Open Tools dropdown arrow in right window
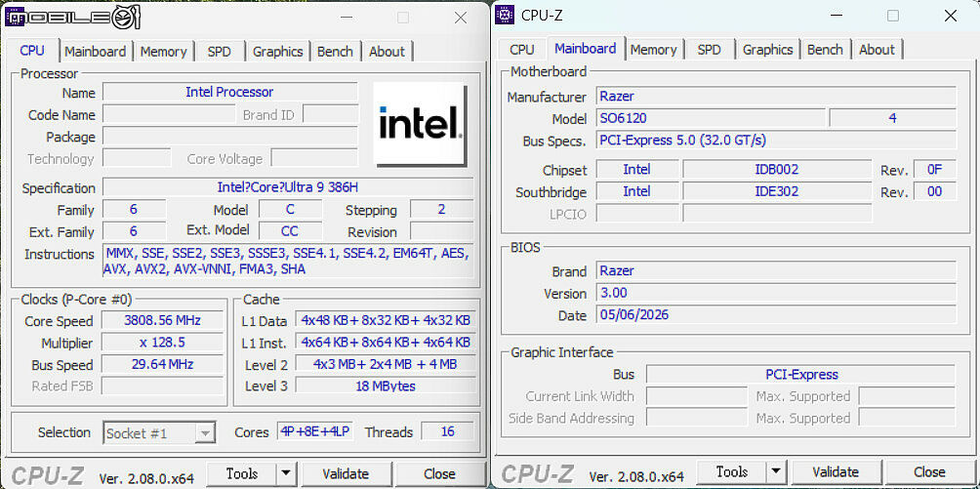The image size is (980, 489). pyautogui.click(x=776, y=471)
